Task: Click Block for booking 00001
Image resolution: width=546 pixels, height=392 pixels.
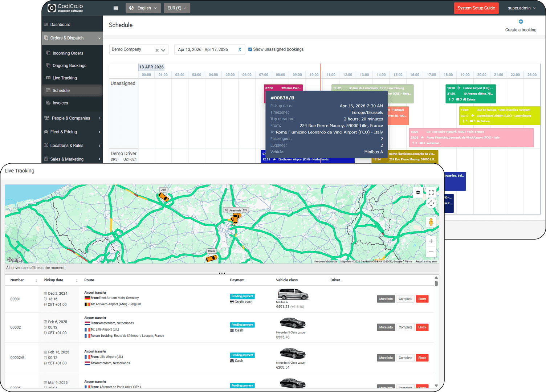Action: tap(422, 299)
